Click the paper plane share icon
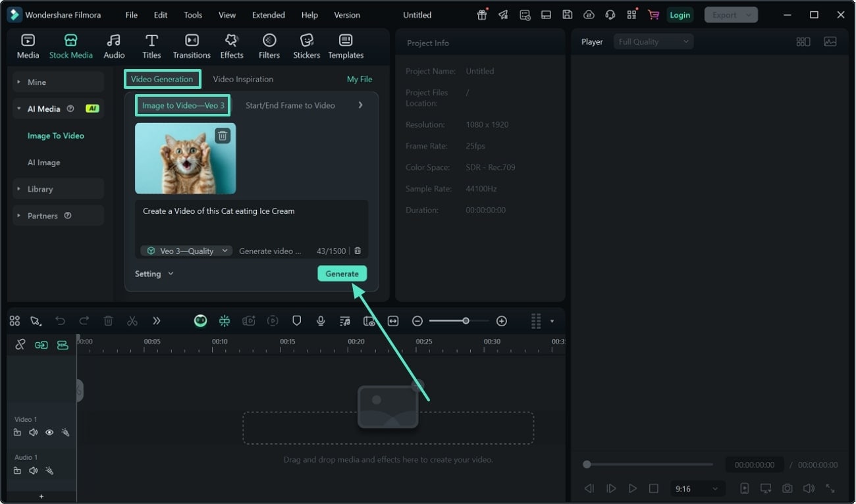856x504 pixels. (503, 14)
